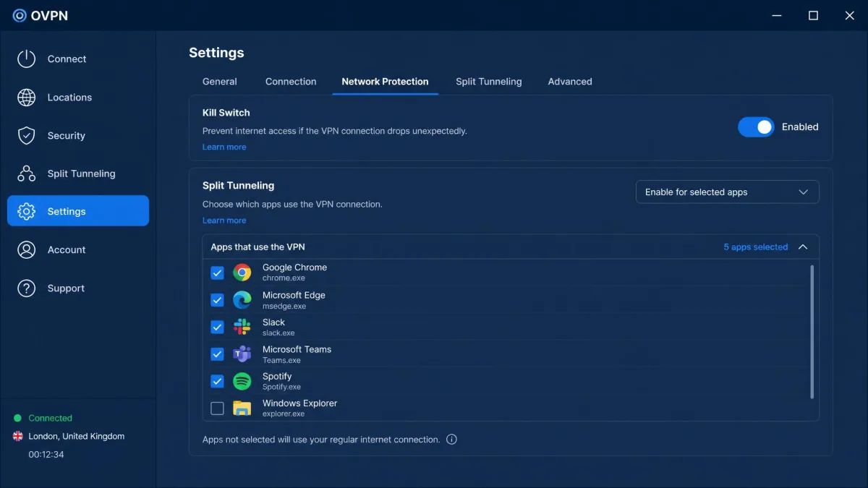Screen dimensions: 868x488
Task: Click the Spotify.exe file name
Action: tap(281, 387)
